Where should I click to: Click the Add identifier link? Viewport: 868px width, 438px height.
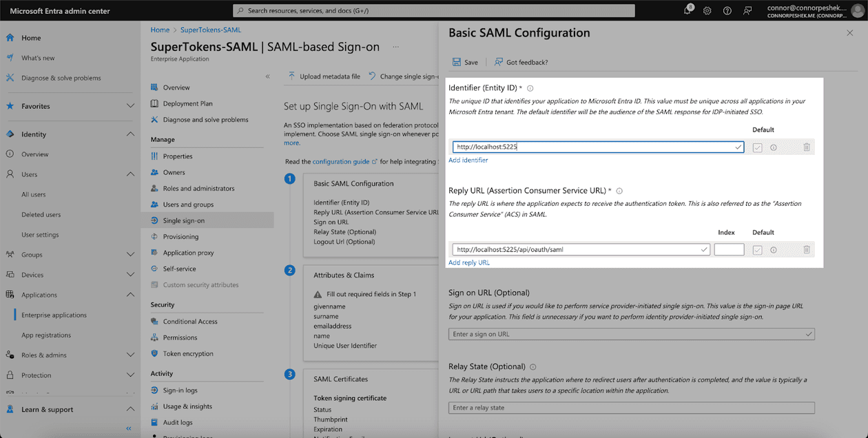point(468,160)
